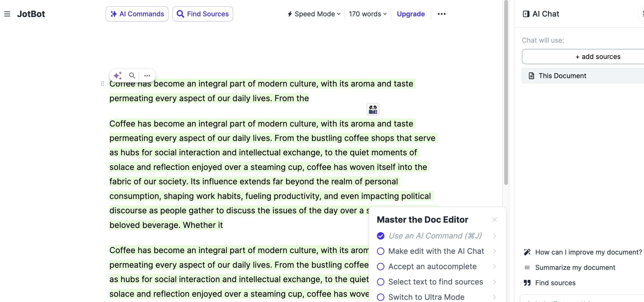Click the magnifier icon in floating toolbar
The image size is (644, 302).
click(132, 76)
